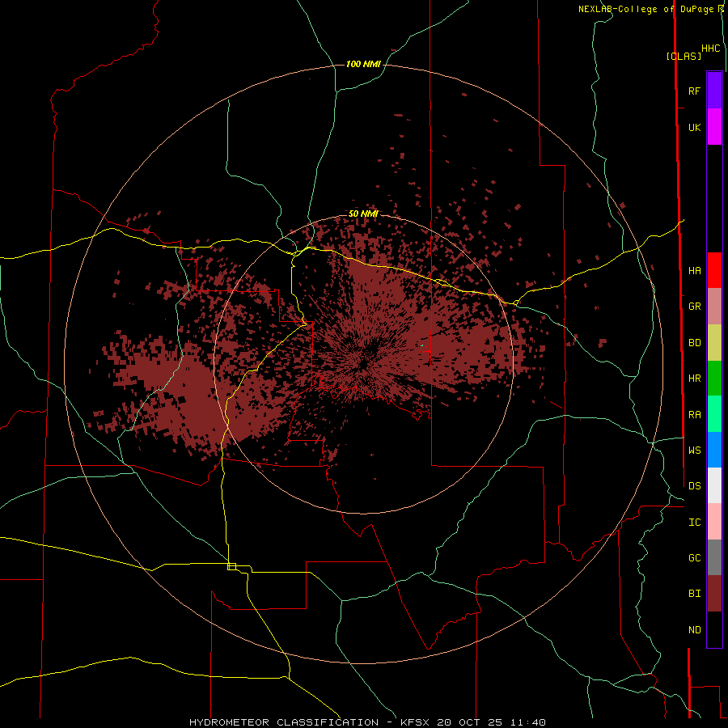Click the BI legend label
Viewport: 728px width, 728px height.
point(694,594)
